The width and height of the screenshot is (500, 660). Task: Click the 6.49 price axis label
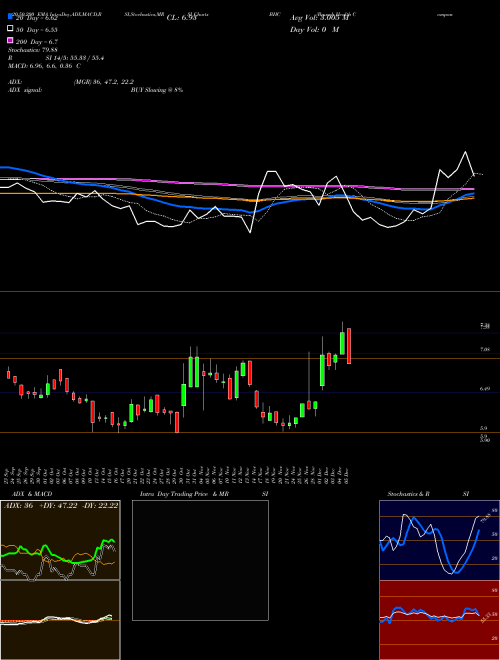[x=484, y=389]
